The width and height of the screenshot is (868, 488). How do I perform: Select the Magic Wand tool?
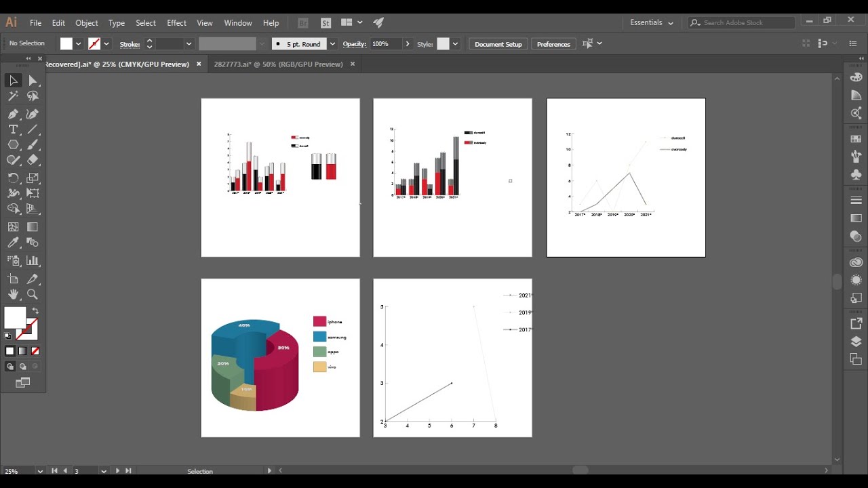point(13,97)
